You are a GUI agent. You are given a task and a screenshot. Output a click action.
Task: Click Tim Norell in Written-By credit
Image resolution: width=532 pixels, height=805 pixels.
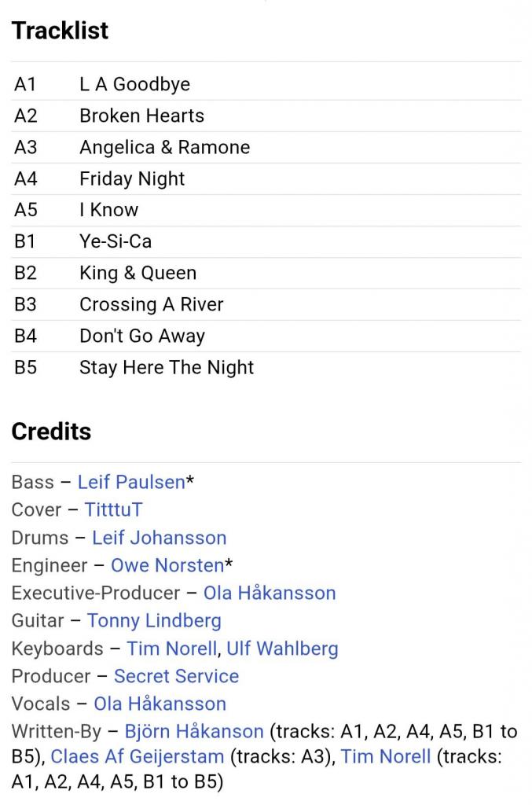click(386, 758)
